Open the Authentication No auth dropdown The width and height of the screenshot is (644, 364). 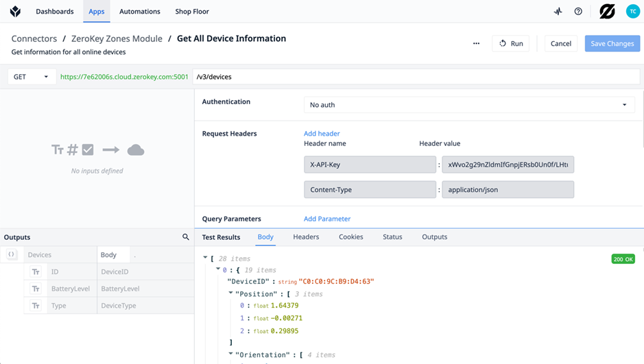pyautogui.click(x=469, y=105)
